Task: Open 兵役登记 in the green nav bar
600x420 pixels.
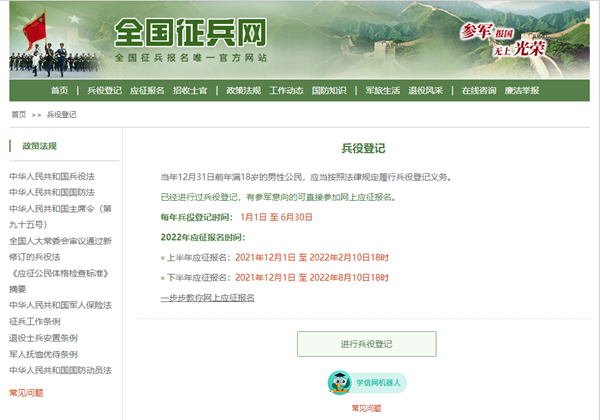Action: (x=104, y=91)
